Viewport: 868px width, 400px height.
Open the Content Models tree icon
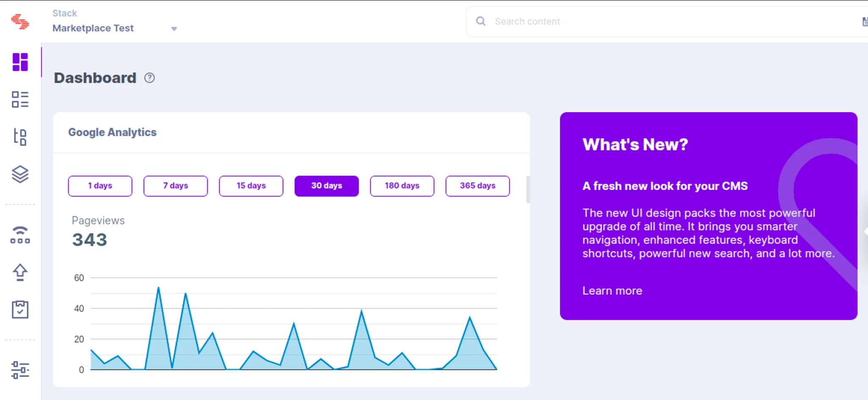(20, 137)
